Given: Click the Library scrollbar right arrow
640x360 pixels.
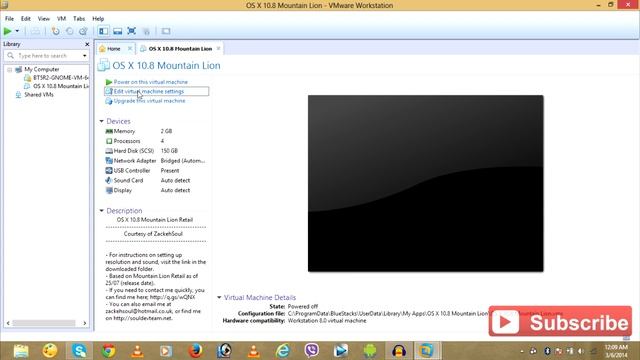Looking at the screenshot, I should point(84,323).
